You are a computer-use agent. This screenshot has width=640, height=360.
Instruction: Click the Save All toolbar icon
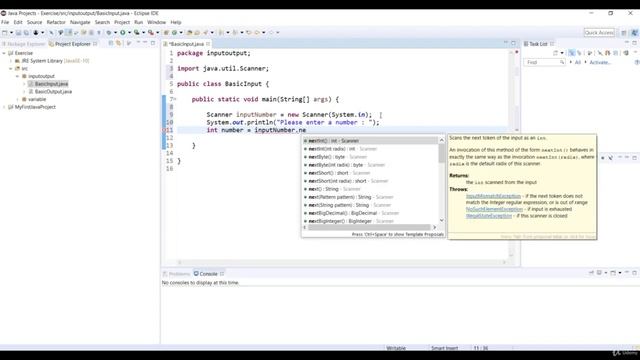point(27,33)
